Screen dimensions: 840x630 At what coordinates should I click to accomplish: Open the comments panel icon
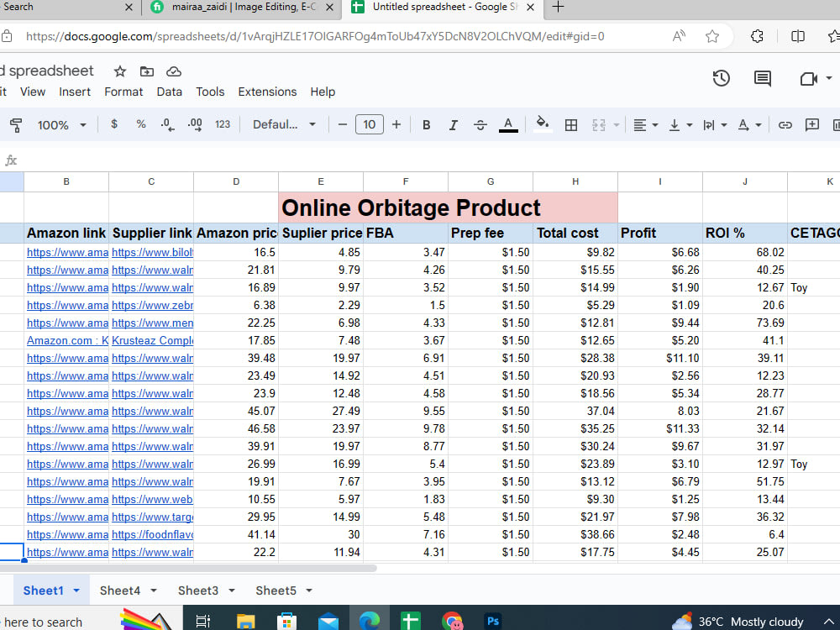click(x=763, y=78)
